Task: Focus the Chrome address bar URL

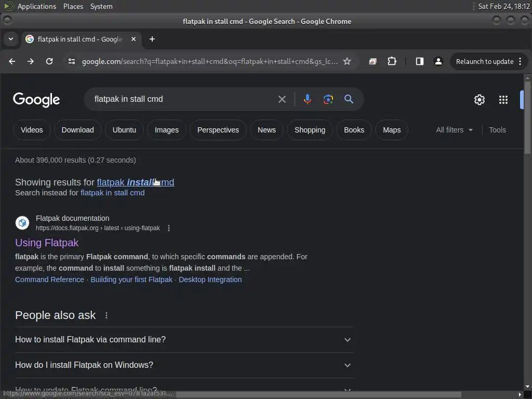Action: [210, 61]
